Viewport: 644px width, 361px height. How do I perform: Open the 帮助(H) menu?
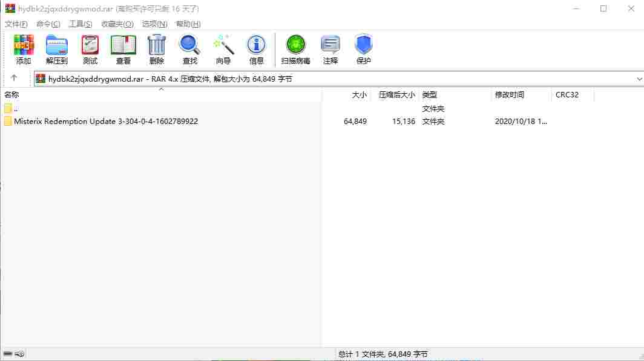pyautogui.click(x=188, y=24)
